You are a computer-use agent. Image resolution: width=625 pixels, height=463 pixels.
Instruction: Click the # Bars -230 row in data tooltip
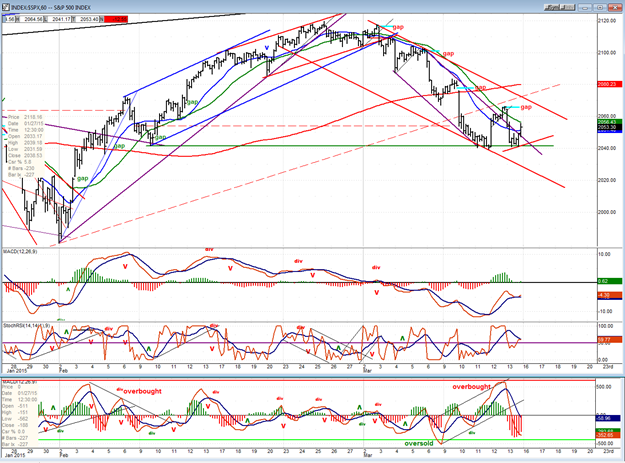(22, 168)
